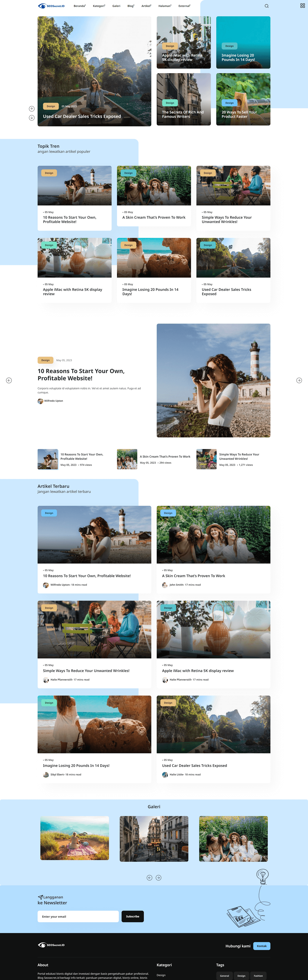
Task: Click the newsletter email input field
Action: 78,916
